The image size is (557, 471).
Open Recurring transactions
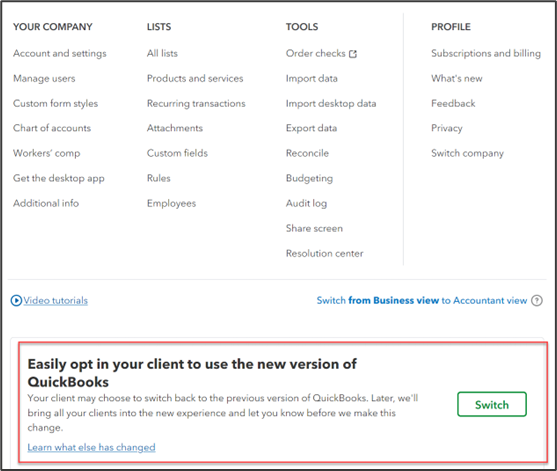tap(196, 103)
